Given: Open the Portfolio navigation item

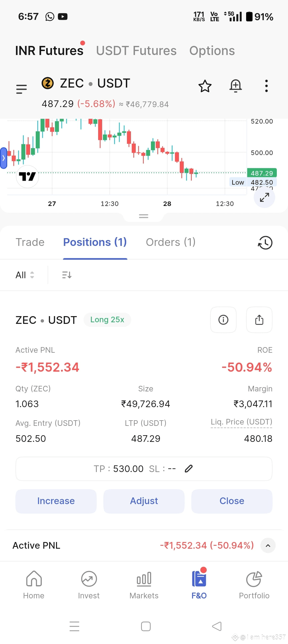Looking at the screenshot, I should [254, 585].
